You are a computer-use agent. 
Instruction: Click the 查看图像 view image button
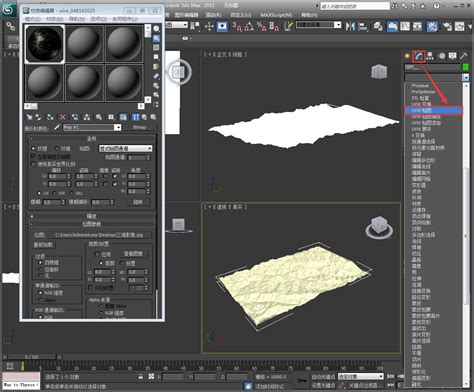pyautogui.click(x=133, y=254)
